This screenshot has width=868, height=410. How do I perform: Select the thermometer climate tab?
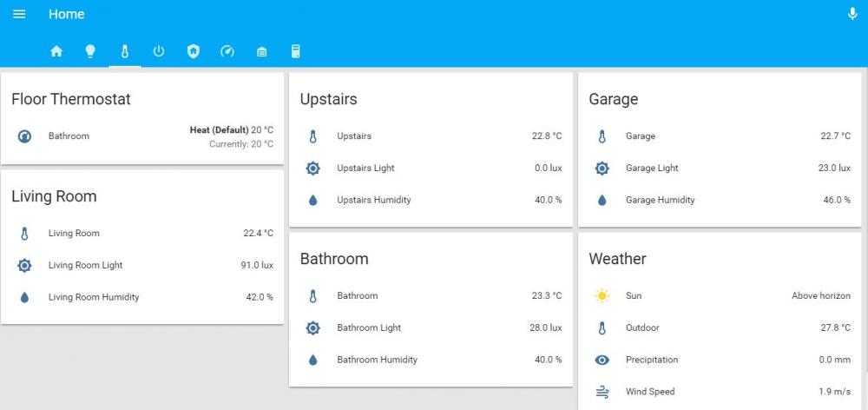(124, 51)
